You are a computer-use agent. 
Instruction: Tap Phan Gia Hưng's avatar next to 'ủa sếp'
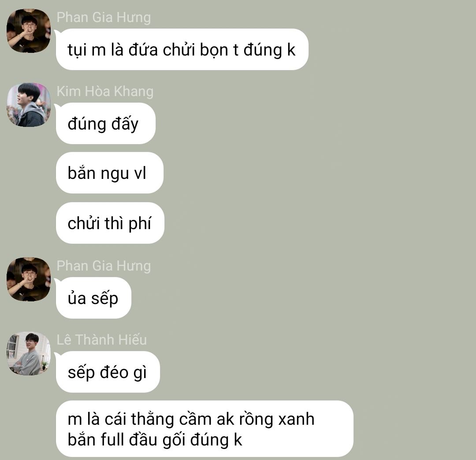click(29, 279)
